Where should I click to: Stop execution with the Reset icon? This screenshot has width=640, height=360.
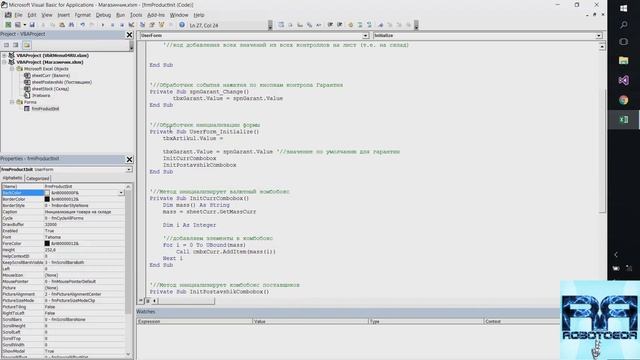click(122, 25)
